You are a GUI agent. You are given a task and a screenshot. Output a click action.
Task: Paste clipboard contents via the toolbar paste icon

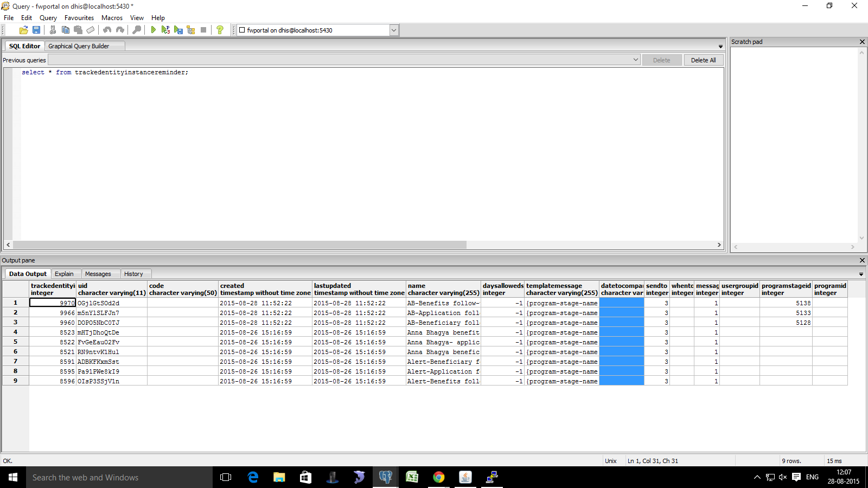point(78,30)
